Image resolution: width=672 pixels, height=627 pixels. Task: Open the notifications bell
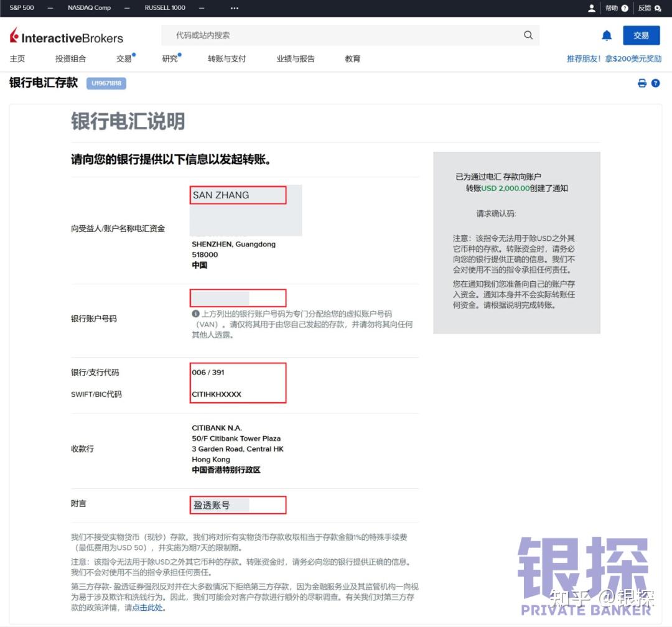tap(607, 35)
